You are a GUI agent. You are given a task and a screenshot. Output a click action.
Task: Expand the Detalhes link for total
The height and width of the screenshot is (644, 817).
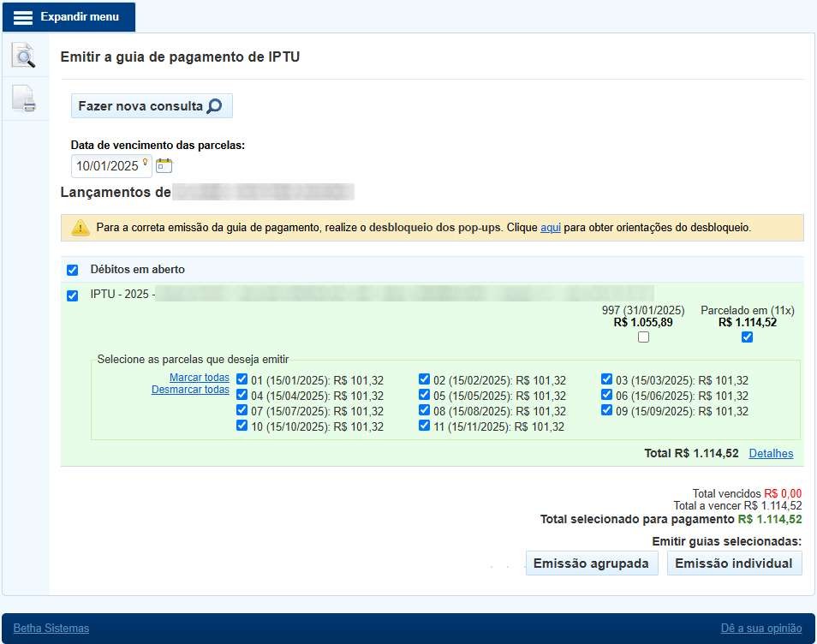coord(771,454)
